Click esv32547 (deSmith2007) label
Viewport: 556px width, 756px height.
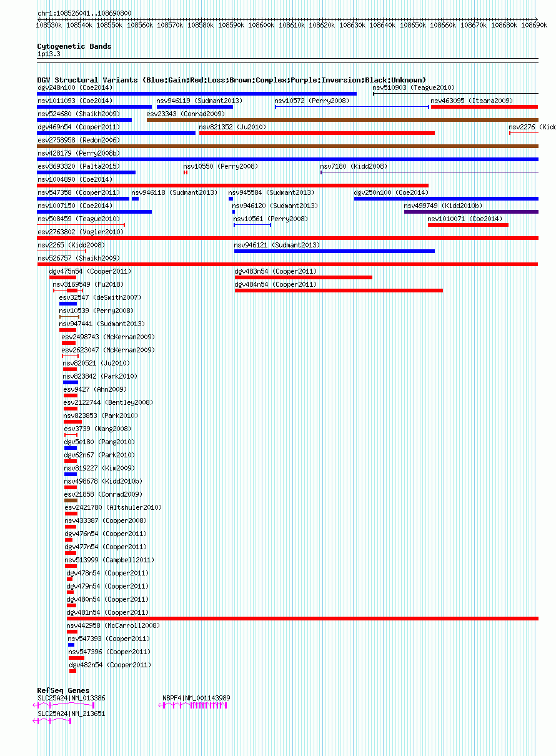tap(100, 297)
